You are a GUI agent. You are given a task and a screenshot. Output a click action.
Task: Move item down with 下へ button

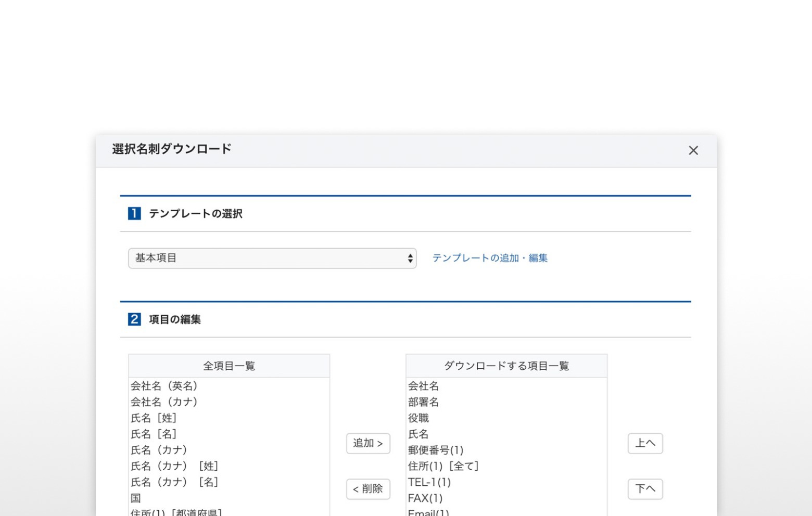click(645, 489)
